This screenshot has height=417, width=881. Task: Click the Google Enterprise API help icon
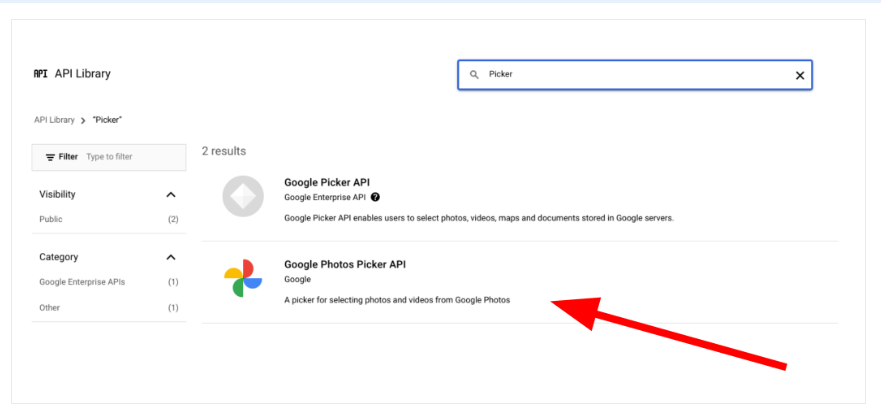click(x=375, y=197)
